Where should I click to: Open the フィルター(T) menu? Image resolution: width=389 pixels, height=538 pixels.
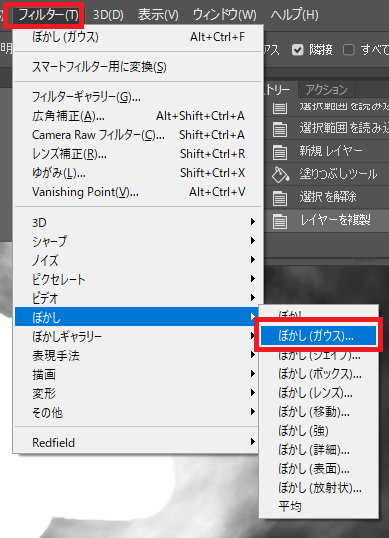48,15
